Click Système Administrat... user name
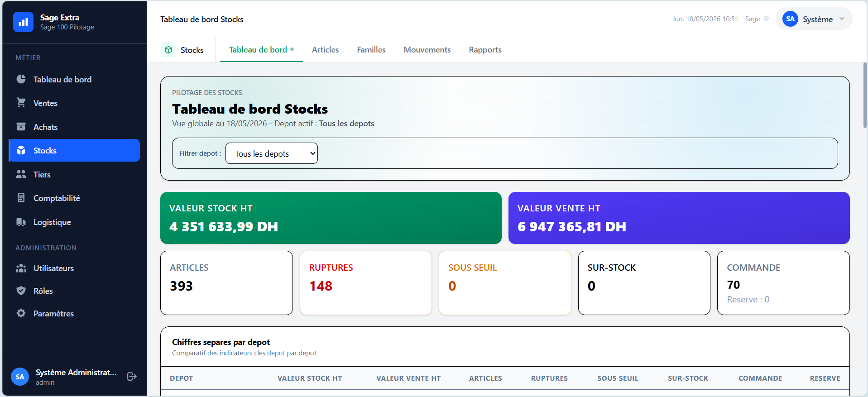The image size is (868, 397). pyautogui.click(x=76, y=373)
